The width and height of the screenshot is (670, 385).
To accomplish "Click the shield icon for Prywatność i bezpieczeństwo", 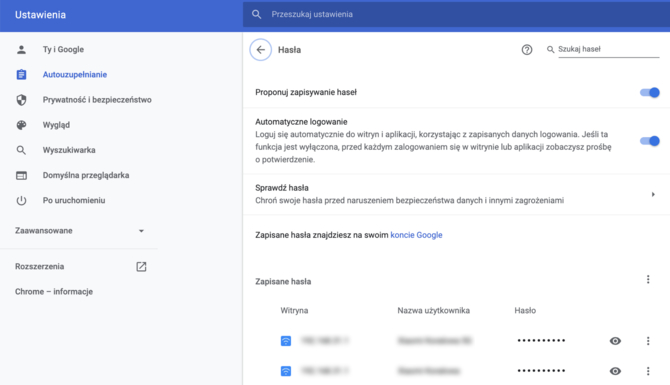I will click(21, 100).
